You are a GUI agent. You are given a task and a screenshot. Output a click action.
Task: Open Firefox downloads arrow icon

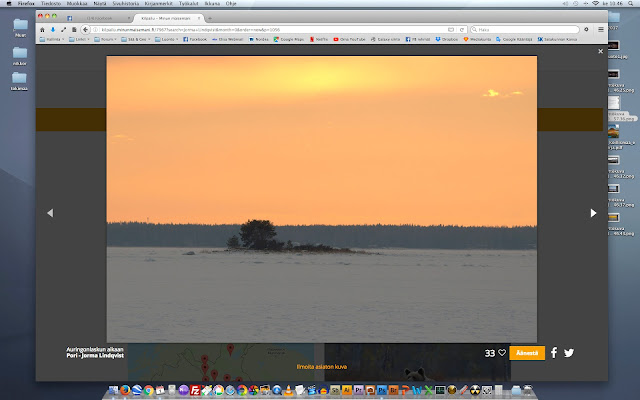tap(53, 29)
